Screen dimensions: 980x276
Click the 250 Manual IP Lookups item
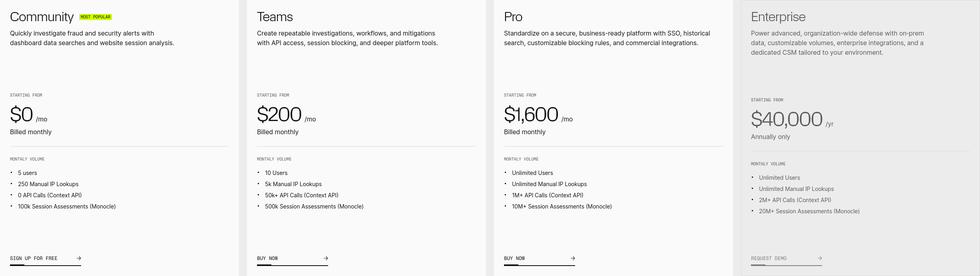[x=48, y=184]
